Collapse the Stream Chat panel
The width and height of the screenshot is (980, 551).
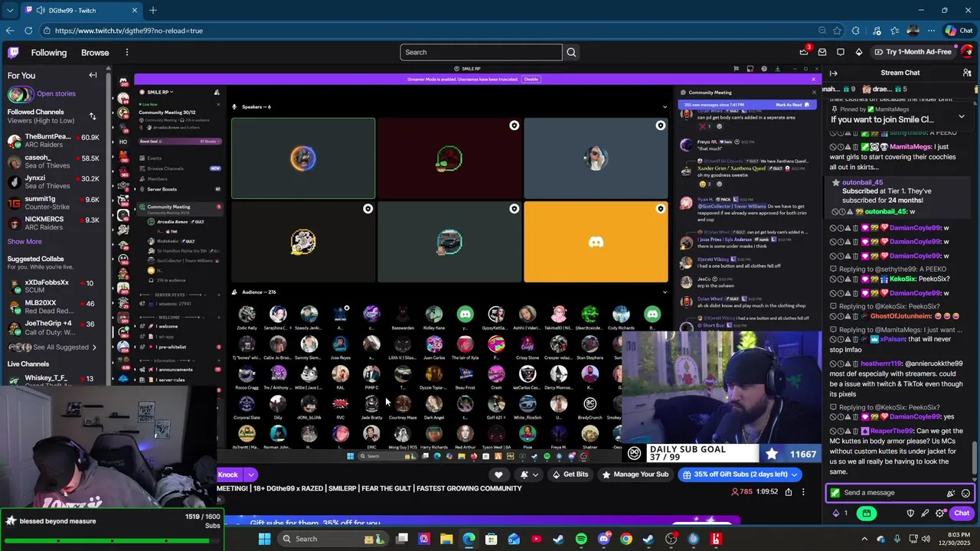(x=834, y=73)
